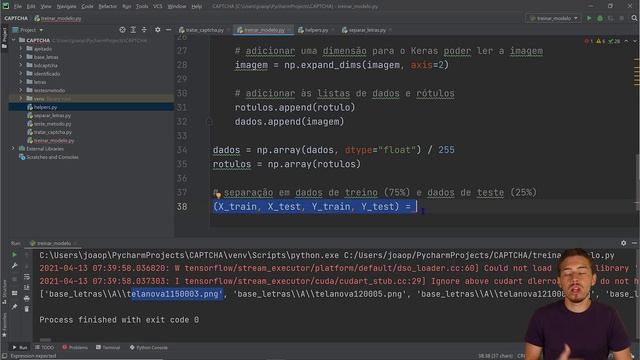Click Expand All in Project panel toolbar
This screenshot has width=640, height=360.
133,30
